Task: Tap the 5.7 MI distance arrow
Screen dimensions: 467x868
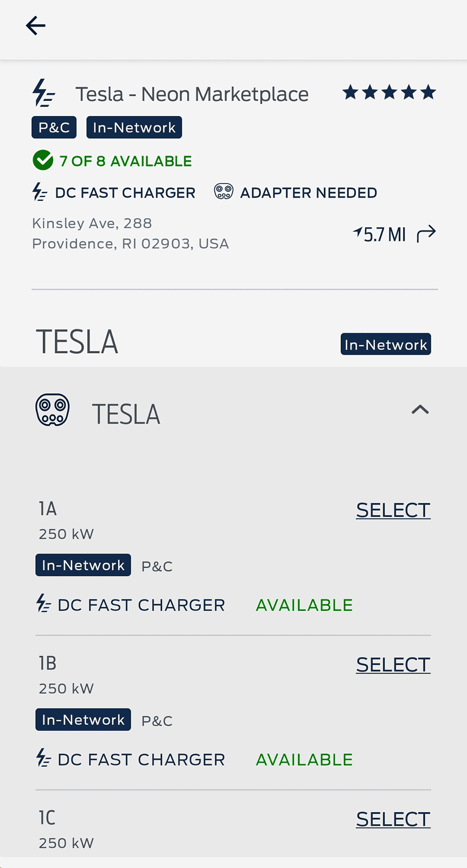Action: tap(358, 233)
